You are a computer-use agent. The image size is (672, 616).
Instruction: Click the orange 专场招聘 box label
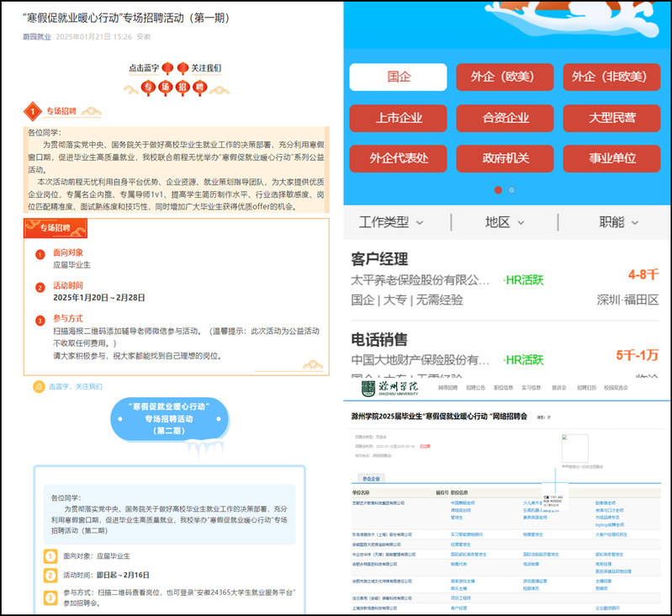(56, 228)
